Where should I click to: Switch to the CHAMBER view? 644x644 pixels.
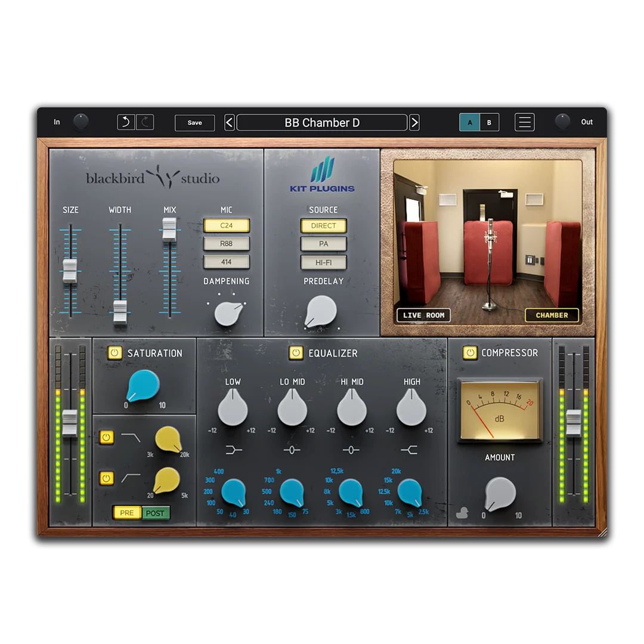552,315
